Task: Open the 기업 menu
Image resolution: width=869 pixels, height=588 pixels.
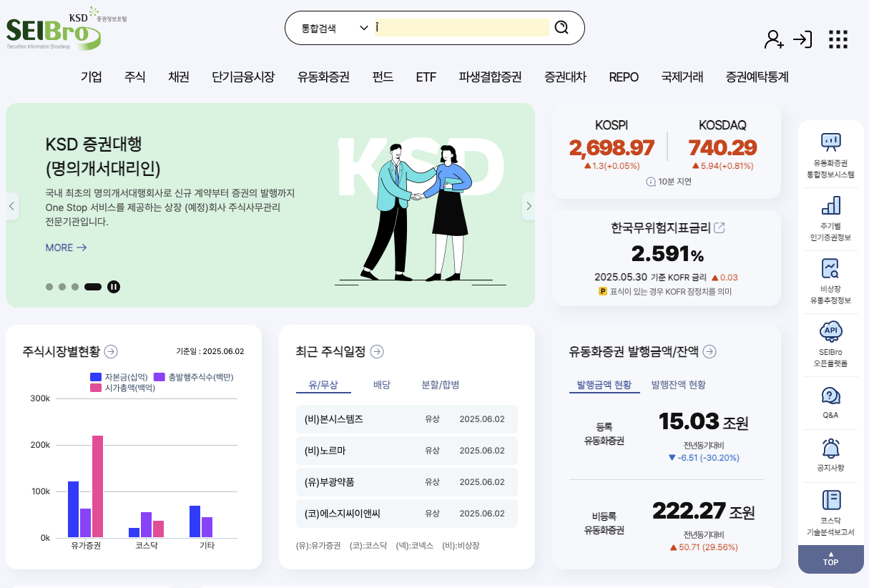Action: click(92, 77)
